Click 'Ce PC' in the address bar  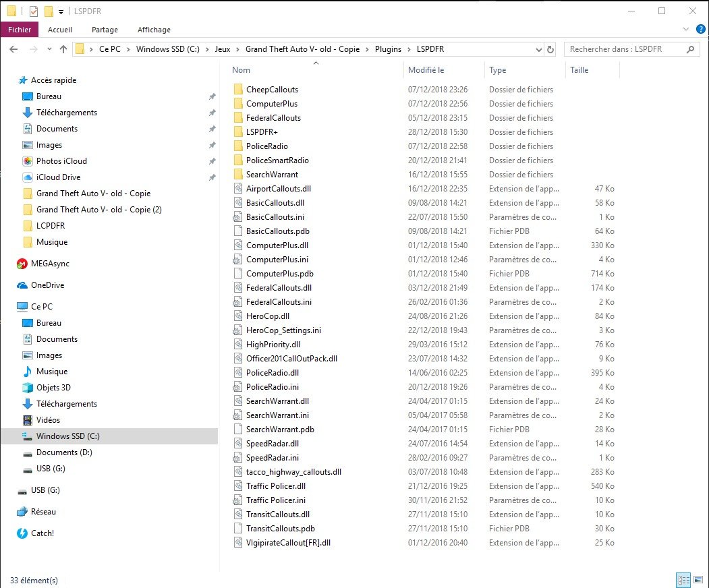(110, 49)
